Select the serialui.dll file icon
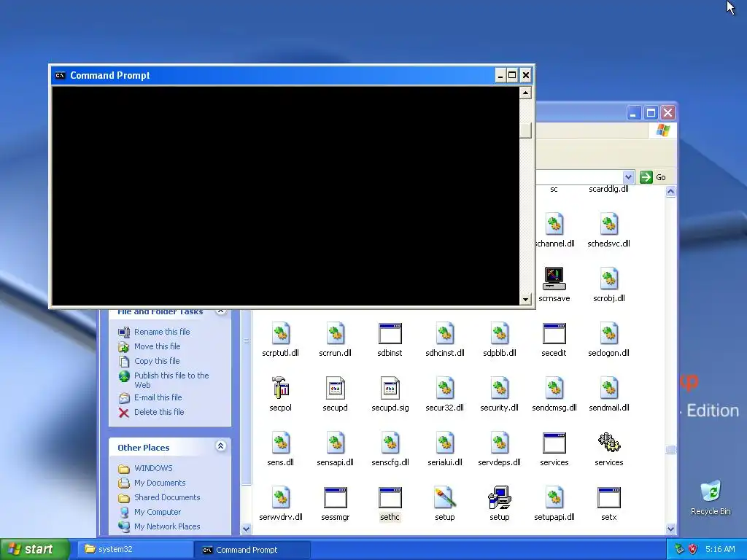747x560 pixels. [x=444, y=443]
